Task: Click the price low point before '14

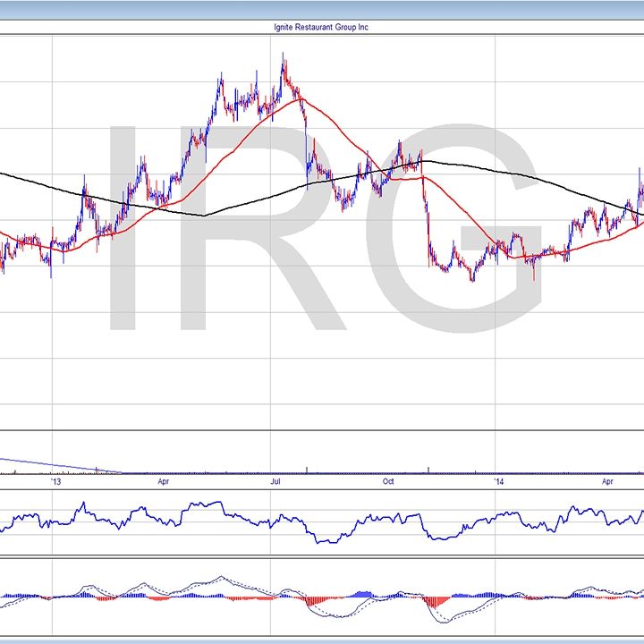Action: pyautogui.click(x=472, y=279)
